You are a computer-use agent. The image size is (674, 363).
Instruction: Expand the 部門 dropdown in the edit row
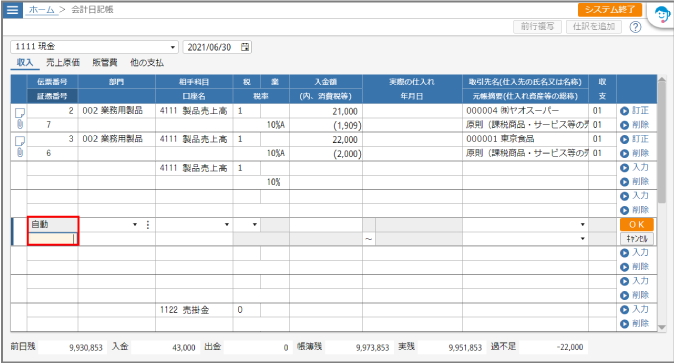pyautogui.click(x=135, y=225)
